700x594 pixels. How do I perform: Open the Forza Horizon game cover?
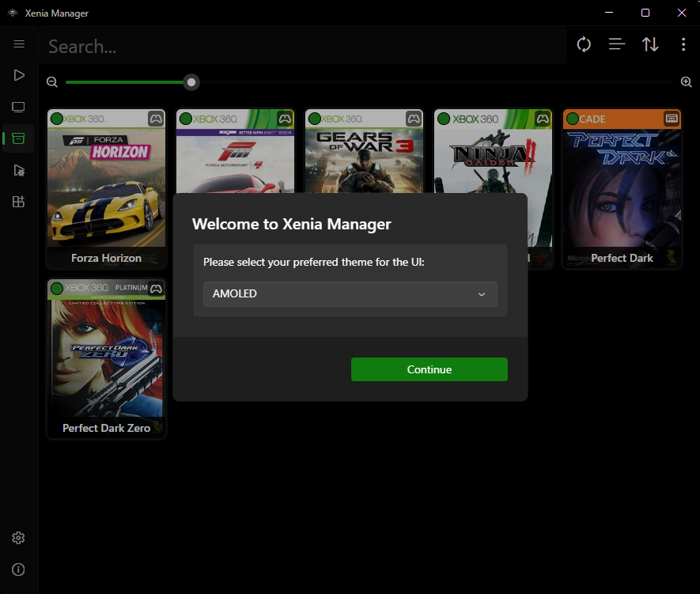[106, 189]
